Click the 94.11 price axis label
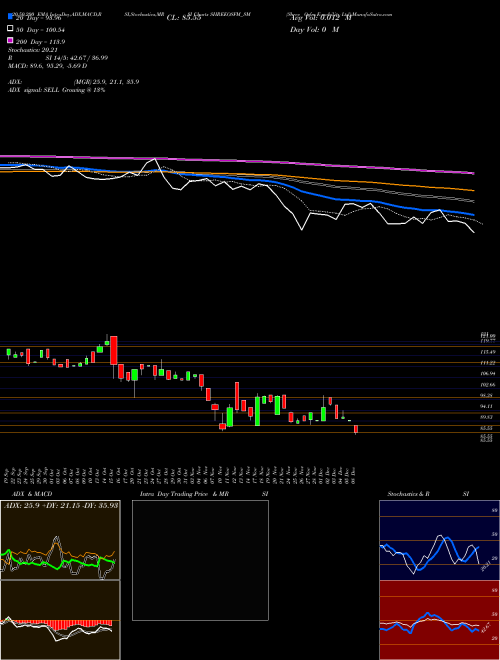Viewport: 500px width, 660px height. tap(488, 406)
